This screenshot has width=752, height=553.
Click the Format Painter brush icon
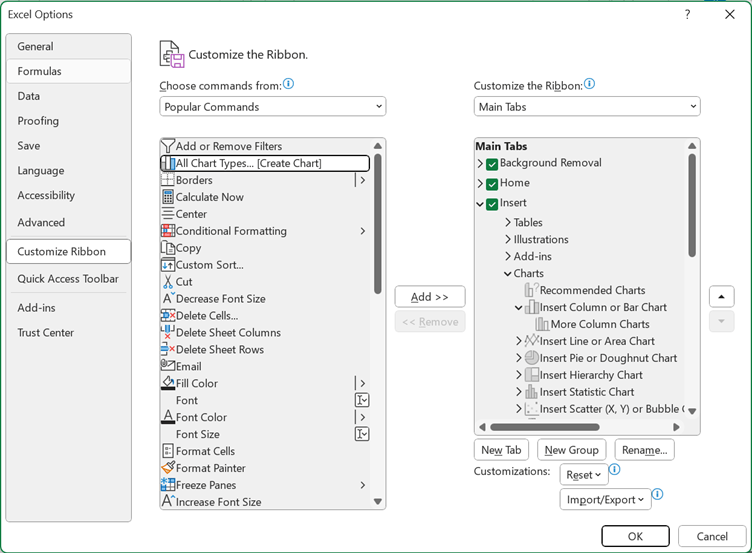click(x=168, y=468)
